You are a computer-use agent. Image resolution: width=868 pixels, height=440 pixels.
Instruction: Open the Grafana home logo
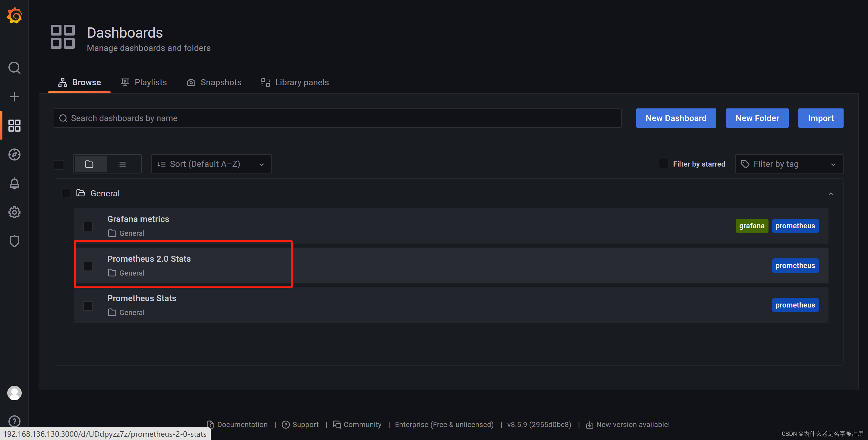14,15
